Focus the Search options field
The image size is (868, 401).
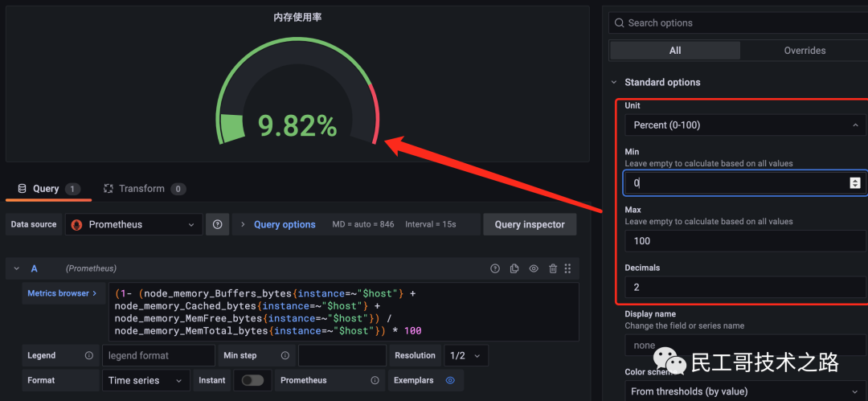tap(739, 23)
